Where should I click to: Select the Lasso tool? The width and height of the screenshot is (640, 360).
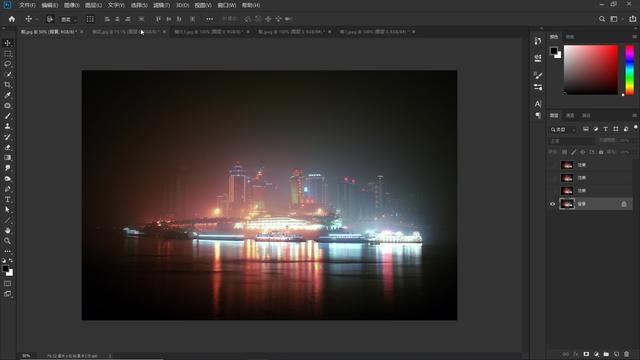coord(7,64)
